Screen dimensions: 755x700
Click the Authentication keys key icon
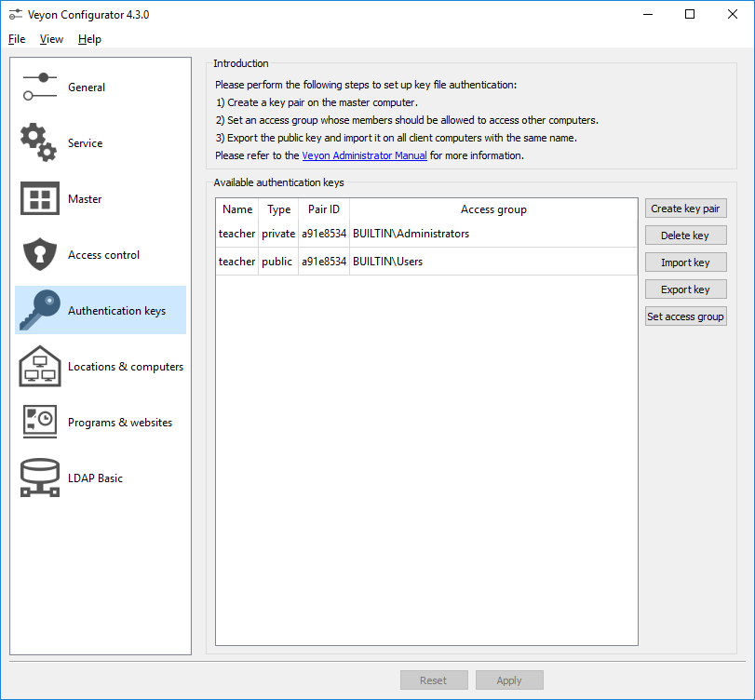point(40,311)
